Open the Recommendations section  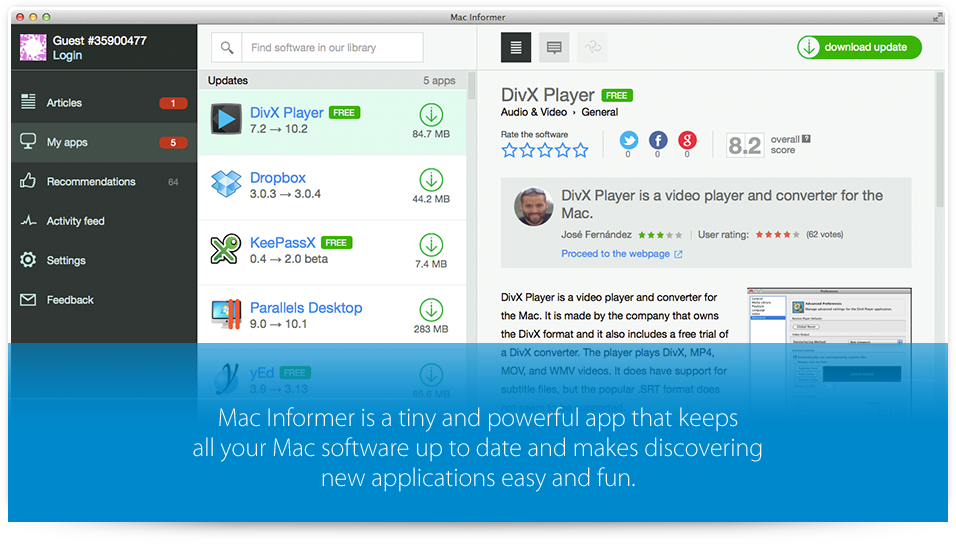pos(90,182)
